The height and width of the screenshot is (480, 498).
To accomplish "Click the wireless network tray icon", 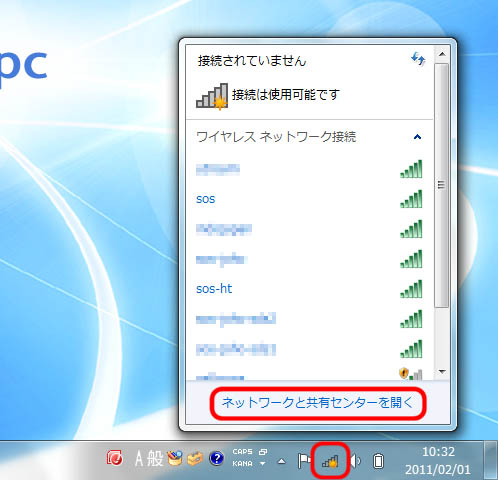I will (x=330, y=461).
